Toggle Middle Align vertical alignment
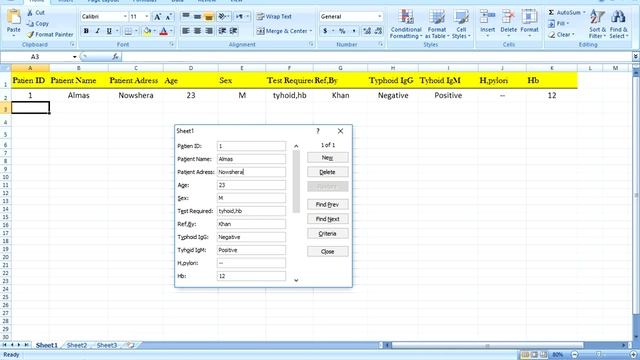Image resolution: width=640 pixels, height=360 pixels. pos(198,17)
